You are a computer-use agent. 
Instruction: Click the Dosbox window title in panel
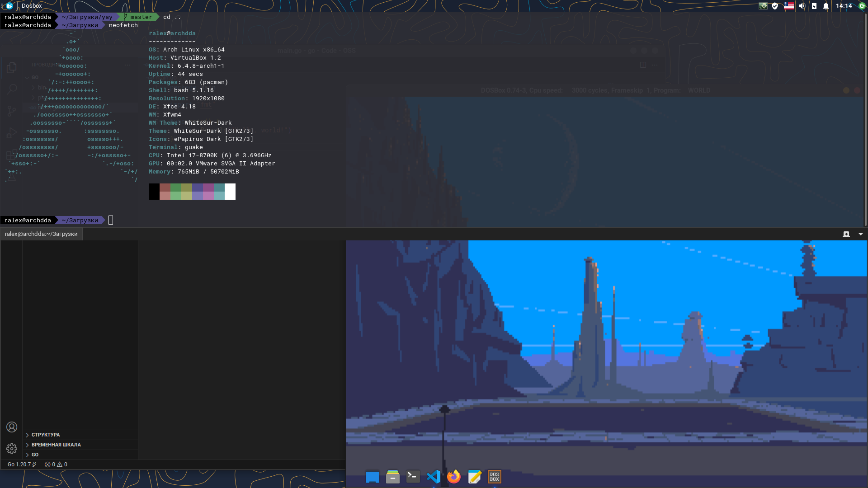click(x=32, y=6)
